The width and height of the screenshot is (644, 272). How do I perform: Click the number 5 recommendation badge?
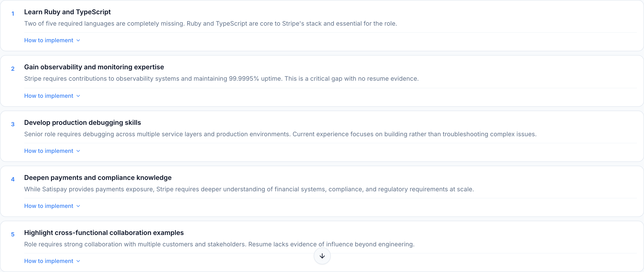pyautogui.click(x=13, y=234)
